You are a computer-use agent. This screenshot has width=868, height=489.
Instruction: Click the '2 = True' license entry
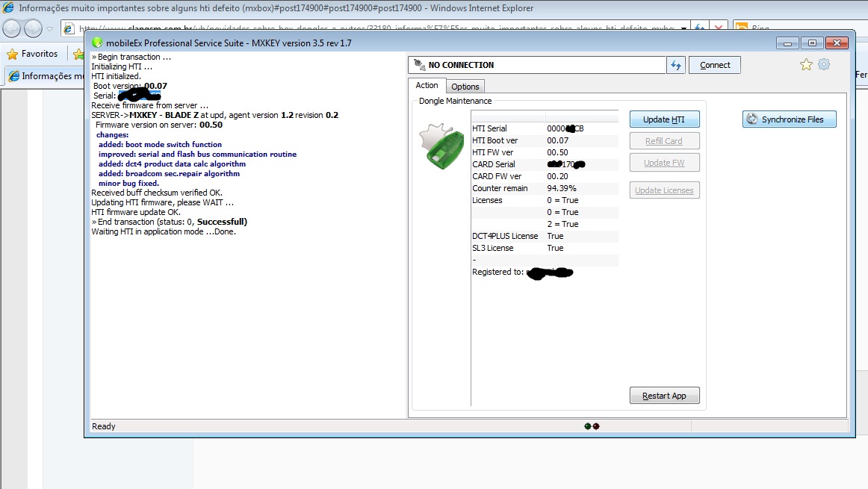coord(562,224)
